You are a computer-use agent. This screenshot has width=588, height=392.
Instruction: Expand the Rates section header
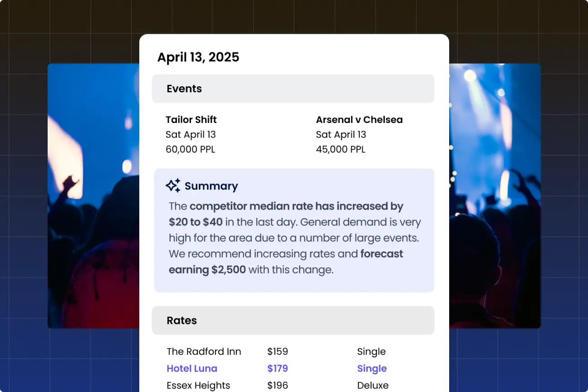[293, 320]
